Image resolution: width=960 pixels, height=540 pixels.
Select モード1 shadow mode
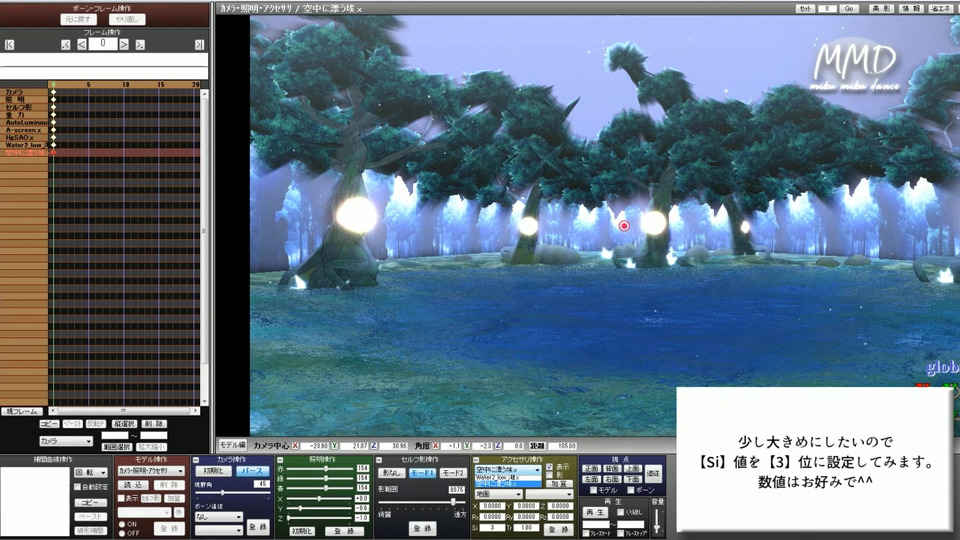coord(422,473)
